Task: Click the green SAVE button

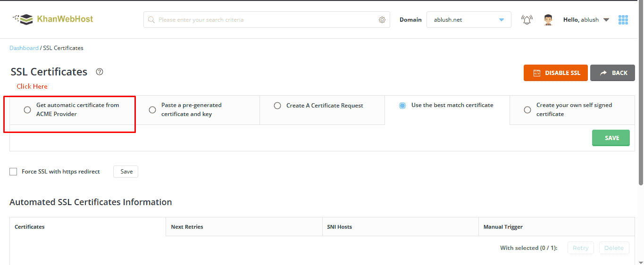Action: (x=611, y=138)
